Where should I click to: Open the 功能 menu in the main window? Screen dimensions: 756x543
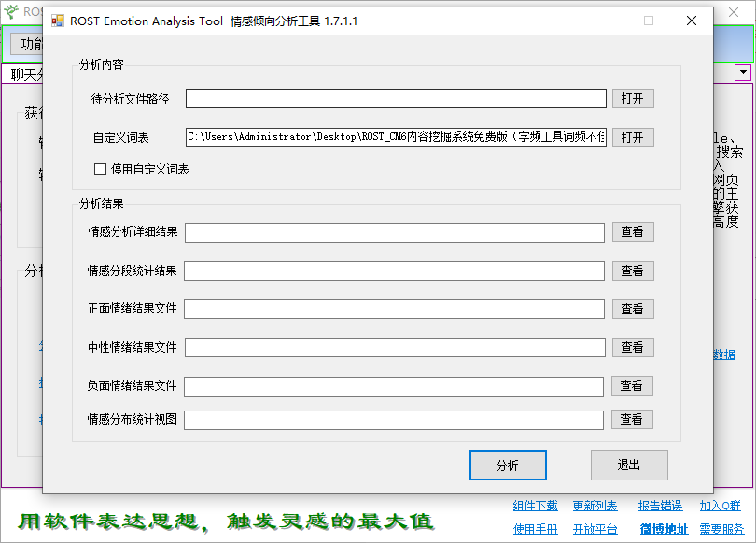pyautogui.click(x=28, y=44)
